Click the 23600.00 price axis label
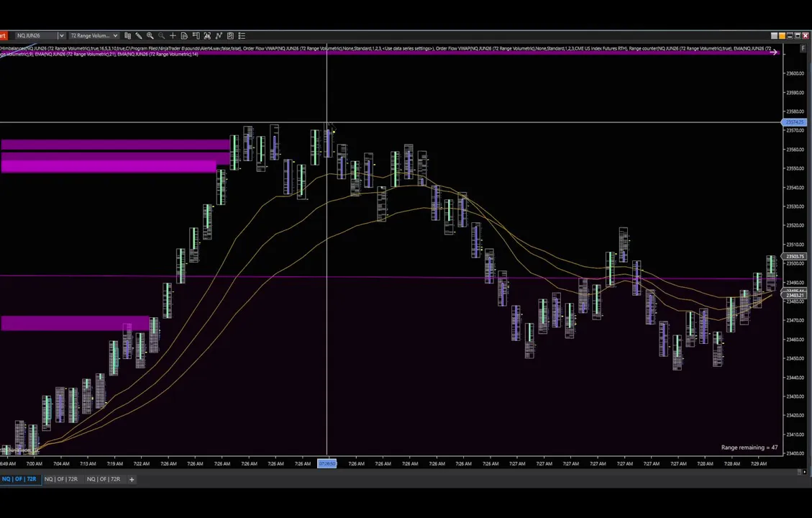Image resolution: width=812 pixels, height=518 pixels. tap(795, 73)
